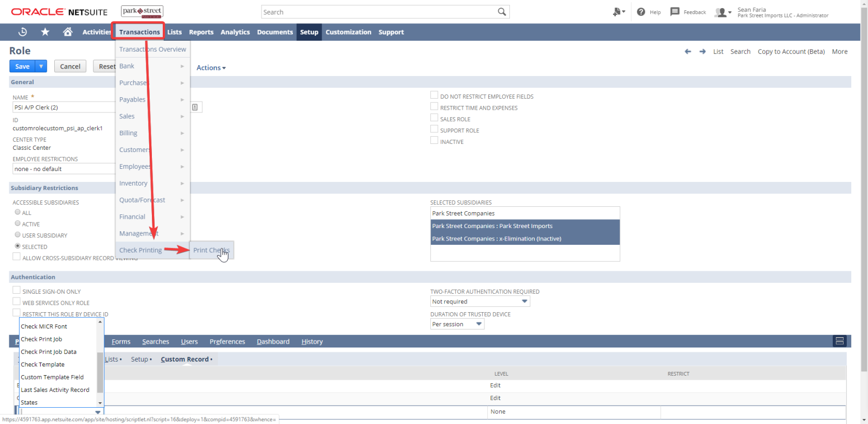Expand the Bank submenu

click(152, 66)
